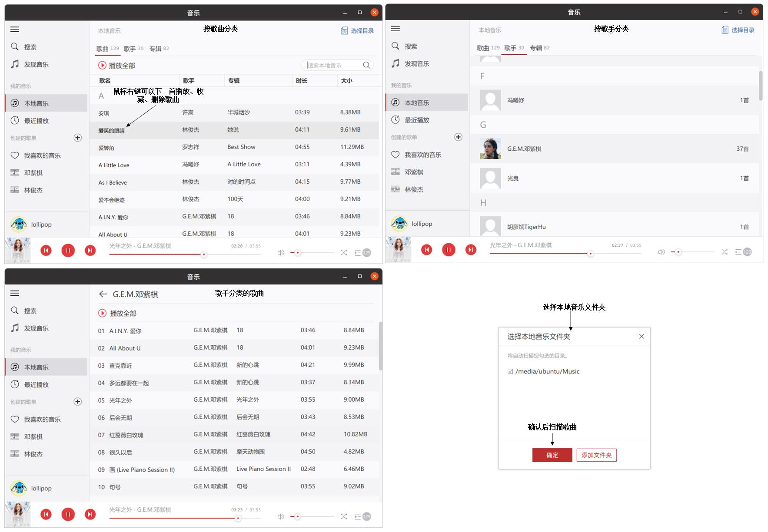Play previous track in the G.E.M.邓紫棋 detail window
Image resolution: width=768 pixels, height=532 pixels.
point(46,514)
